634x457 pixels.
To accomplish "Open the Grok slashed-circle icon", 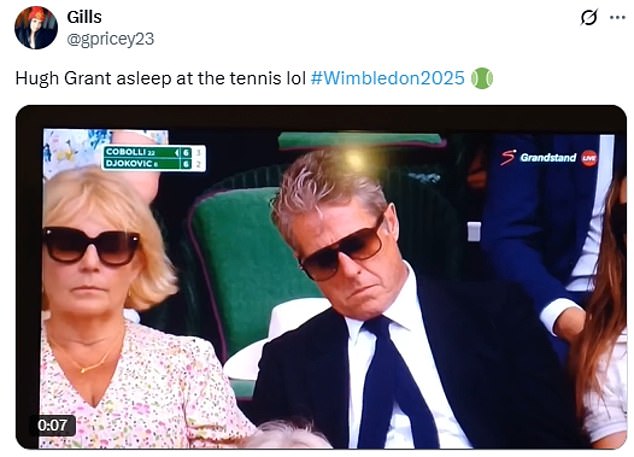I will pyautogui.click(x=588, y=18).
